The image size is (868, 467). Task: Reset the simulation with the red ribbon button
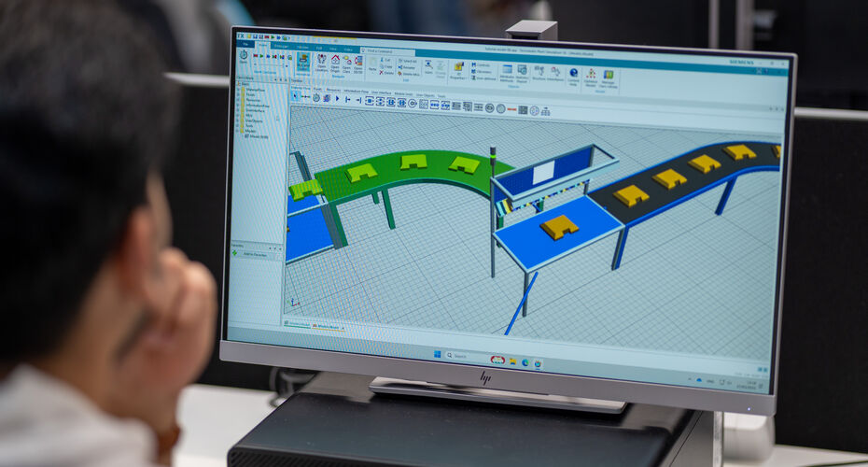click(x=255, y=55)
